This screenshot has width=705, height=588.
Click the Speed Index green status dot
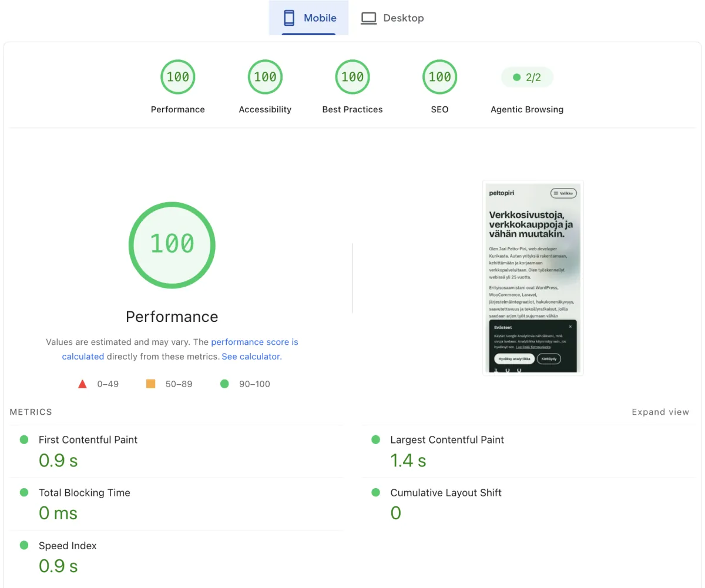pyautogui.click(x=24, y=545)
